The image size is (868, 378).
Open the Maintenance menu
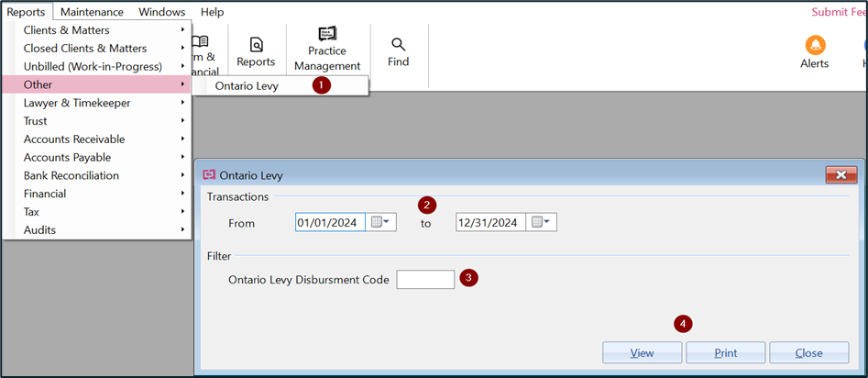92,12
